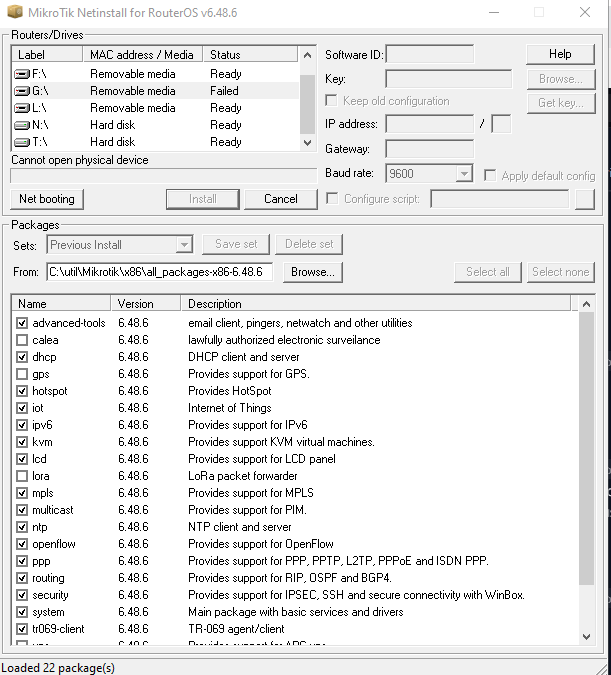611x675 pixels.
Task: Uncheck the hotspot package
Action: pos(22,391)
